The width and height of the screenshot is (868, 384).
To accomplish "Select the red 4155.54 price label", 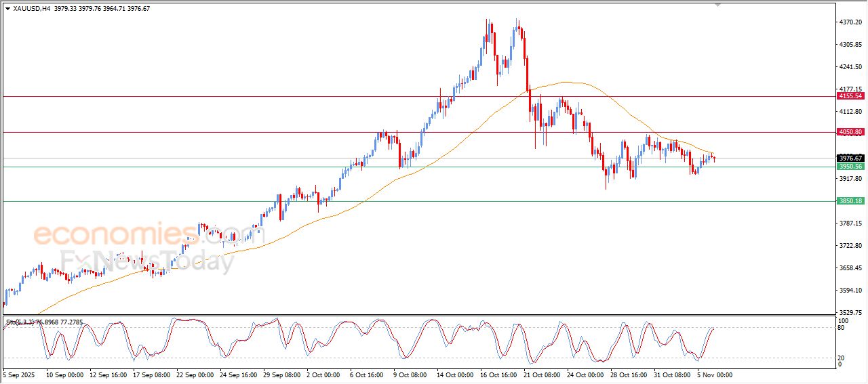I will click(850, 96).
